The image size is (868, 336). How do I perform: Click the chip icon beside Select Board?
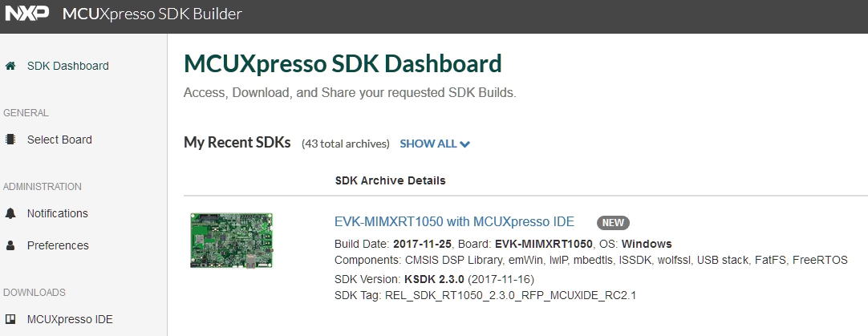click(10, 140)
